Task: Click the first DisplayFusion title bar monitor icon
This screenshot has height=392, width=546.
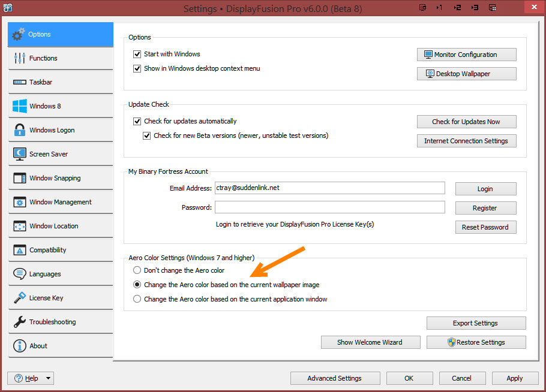Action: (422, 8)
